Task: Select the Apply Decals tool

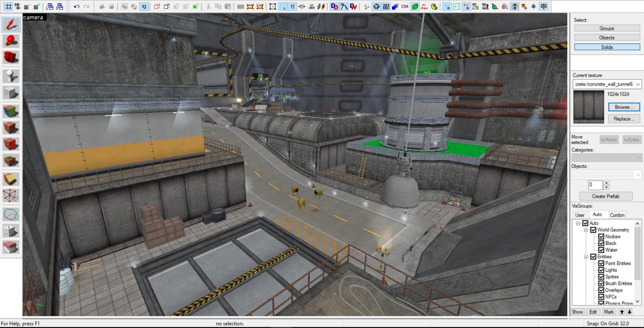Action: tap(11, 145)
